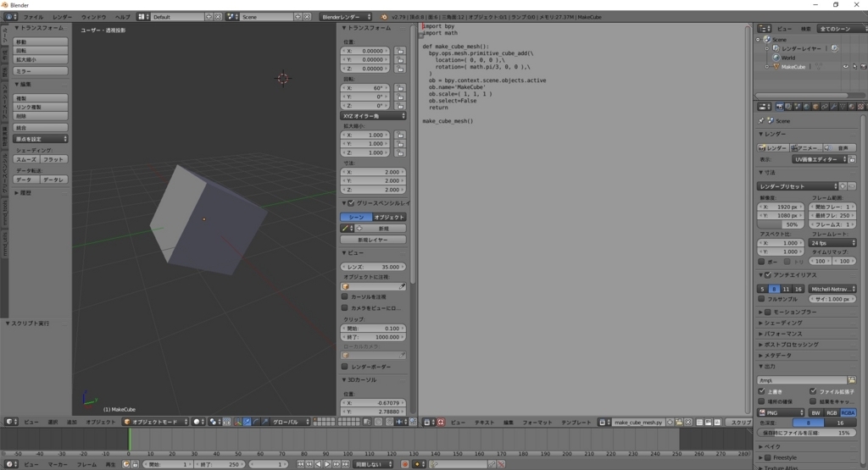This screenshot has width=868, height=470.
Task: Adjust resolution percentage slider at 50%
Action: click(781, 224)
